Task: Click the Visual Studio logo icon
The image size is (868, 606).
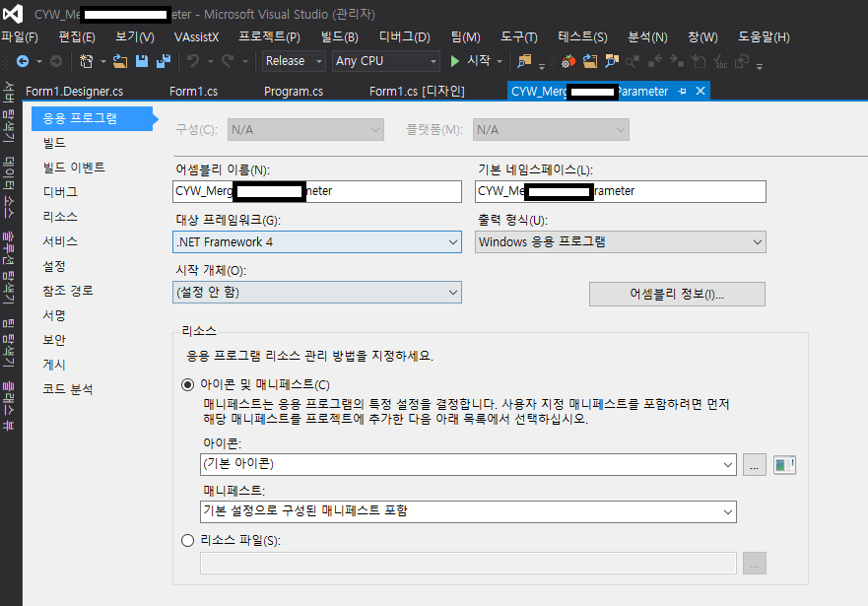Action: coord(13,13)
